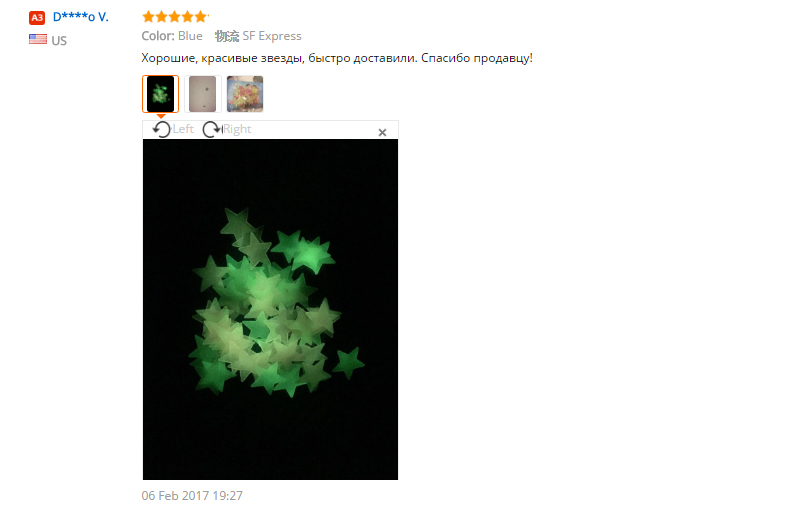Click the rotate left arrow icon
Image resolution: width=810 pixels, height=517 pixels.
point(161,129)
